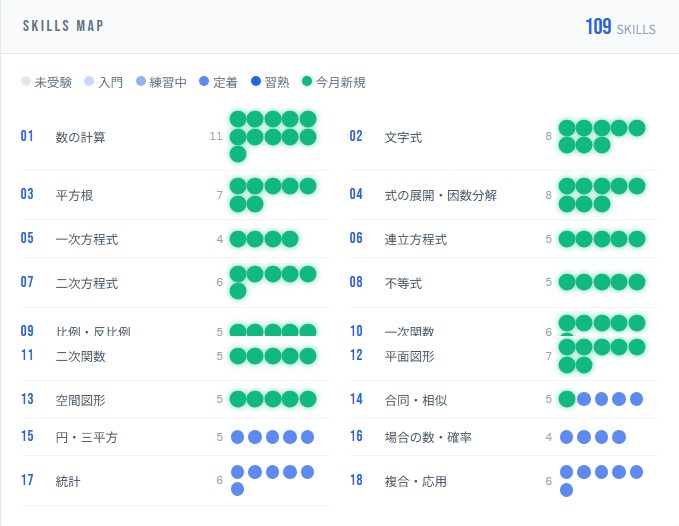Select the 不等式 category label
Image resolution: width=679 pixels, height=526 pixels.
404,283
